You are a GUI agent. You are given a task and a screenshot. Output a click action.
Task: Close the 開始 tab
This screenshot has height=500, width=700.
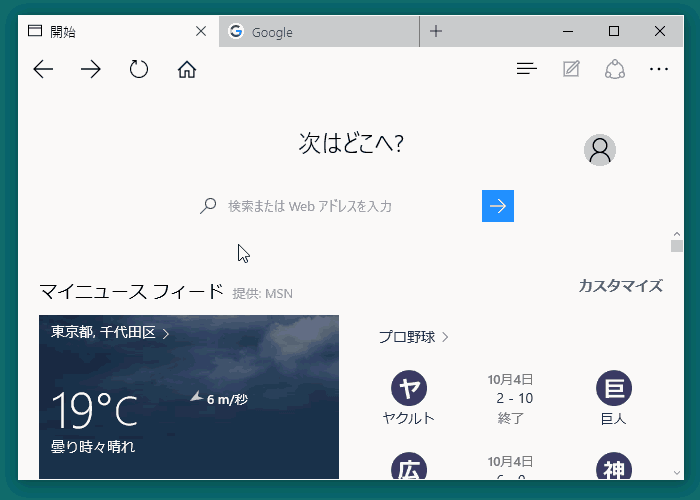[201, 31]
